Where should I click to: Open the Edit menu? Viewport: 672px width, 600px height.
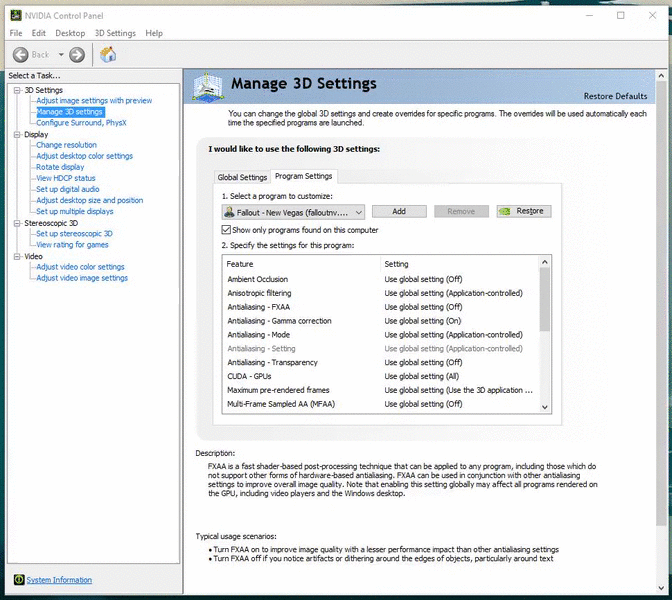click(x=38, y=33)
